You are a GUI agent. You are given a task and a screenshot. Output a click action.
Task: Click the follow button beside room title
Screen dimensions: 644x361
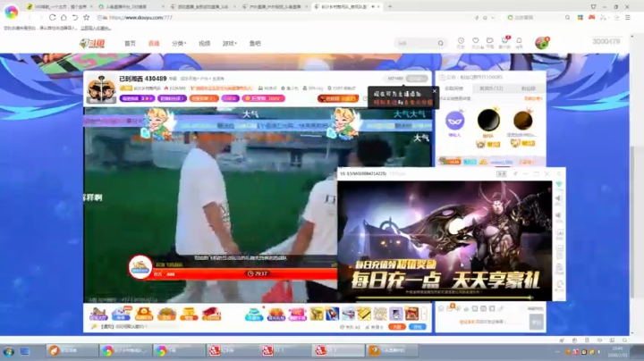417,79
